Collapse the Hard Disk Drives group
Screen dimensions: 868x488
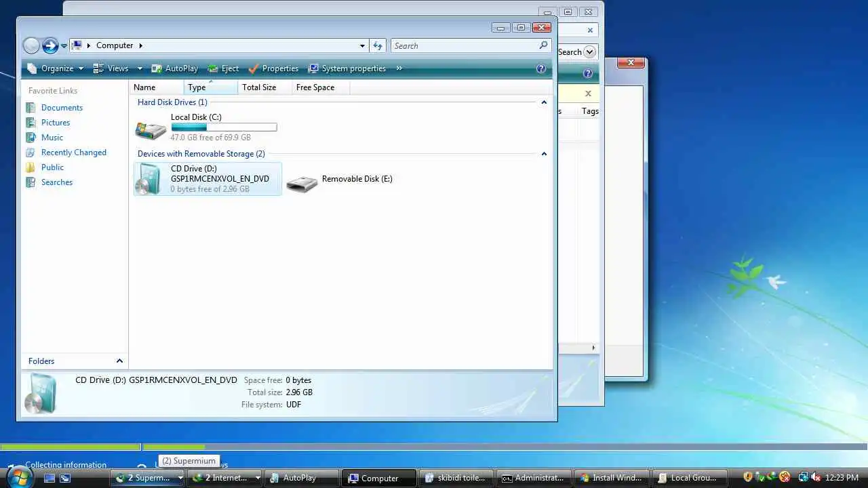(543, 102)
